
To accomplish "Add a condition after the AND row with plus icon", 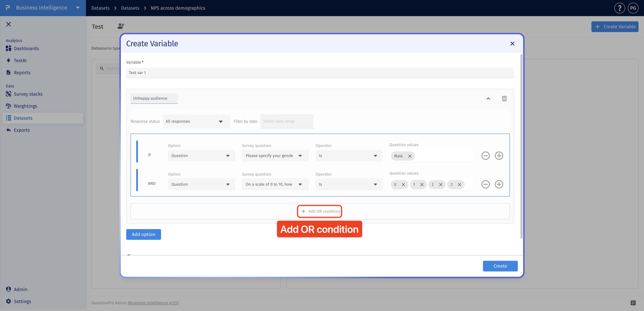I will pos(499,184).
